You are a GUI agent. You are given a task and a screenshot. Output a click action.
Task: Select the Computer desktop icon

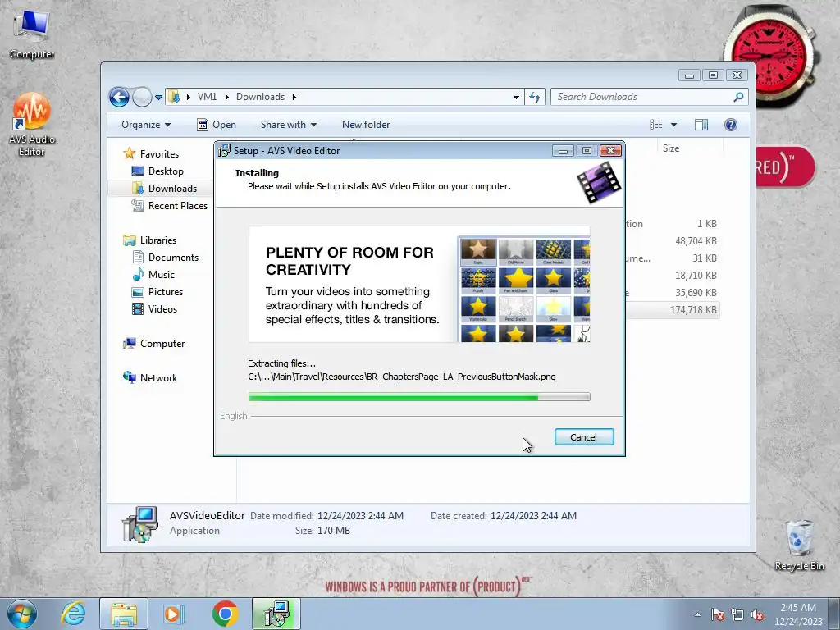click(x=32, y=34)
